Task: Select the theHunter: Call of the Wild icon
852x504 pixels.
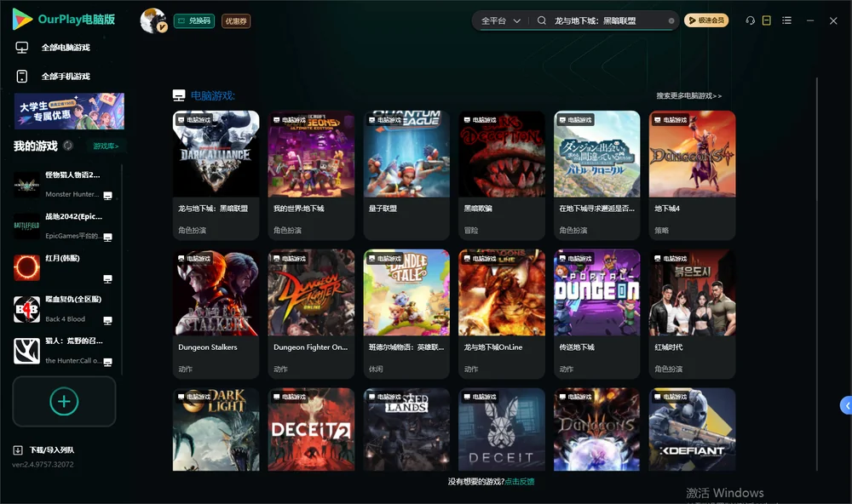Action: 26,351
